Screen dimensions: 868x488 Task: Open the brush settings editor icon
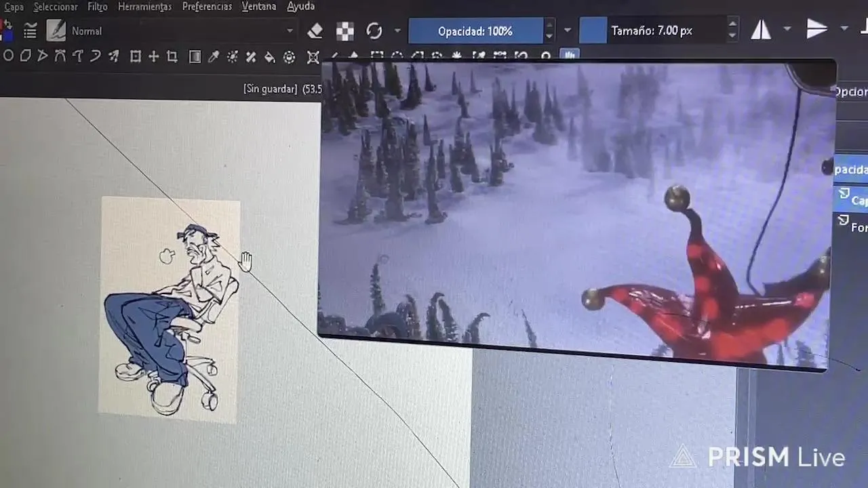coord(31,30)
